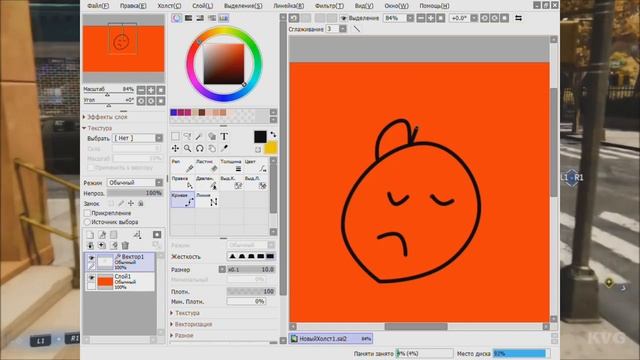Toggle the lock movement icon
This screenshot has height=360, width=640.
(x=131, y=203)
